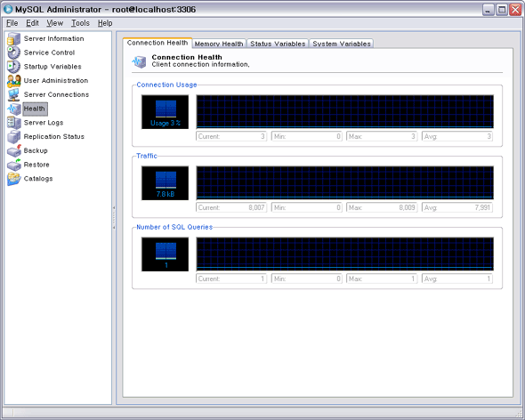Open the View menu
Image resolution: width=525 pixels, height=420 pixels.
point(55,23)
